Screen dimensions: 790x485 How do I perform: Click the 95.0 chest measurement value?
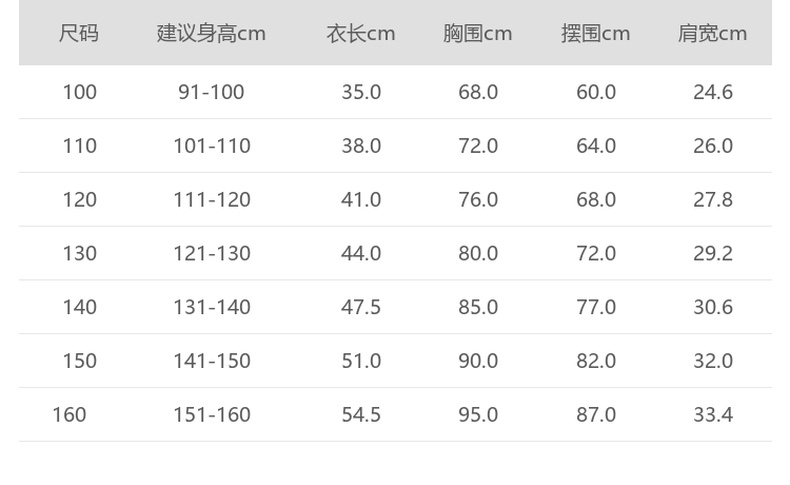click(478, 414)
